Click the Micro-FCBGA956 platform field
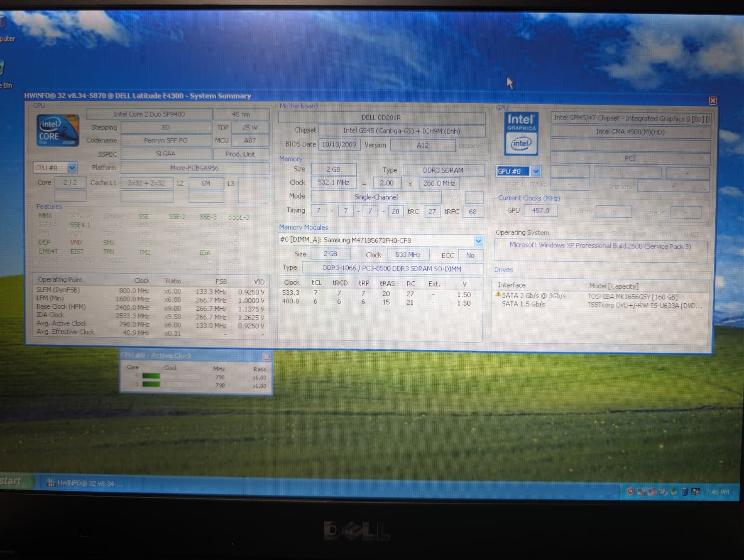This screenshot has width=744, height=560. click(194, 168)
